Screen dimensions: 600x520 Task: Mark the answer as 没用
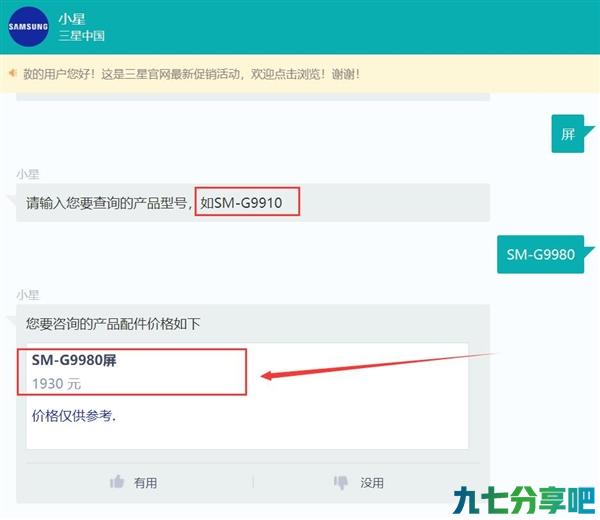359,483
